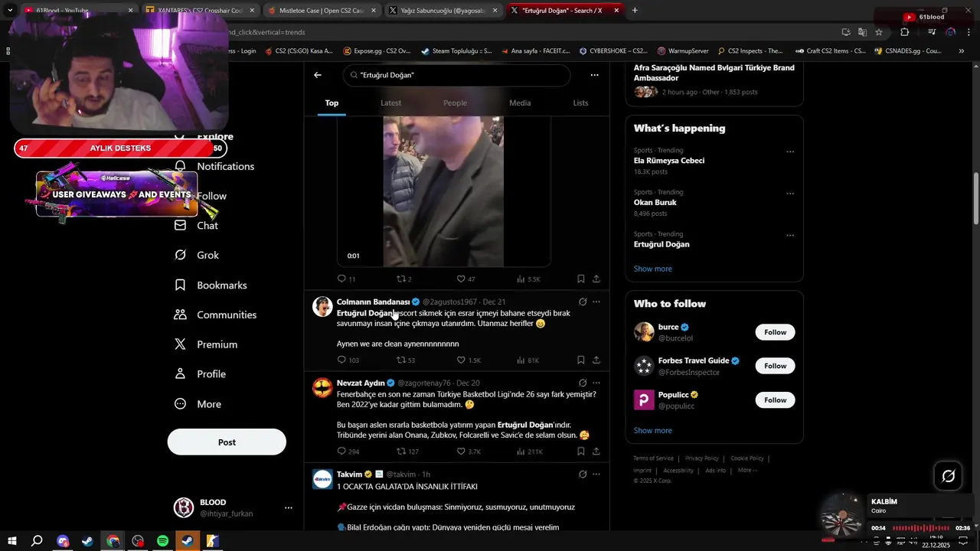
Task: Show more under Who to follow
Action: click(x=653, y=430)
